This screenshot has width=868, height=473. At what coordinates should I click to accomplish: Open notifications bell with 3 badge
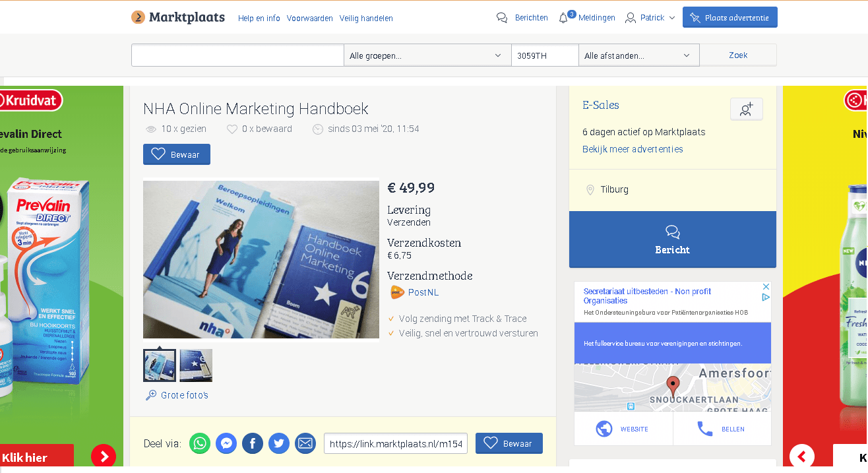[564, 18]
